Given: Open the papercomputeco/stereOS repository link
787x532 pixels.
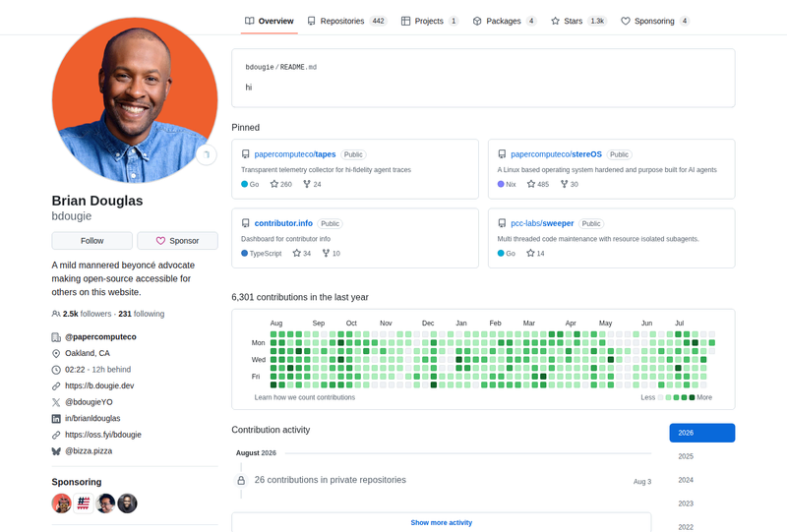Looking at the screenshot, I should [x=556, y=154].
